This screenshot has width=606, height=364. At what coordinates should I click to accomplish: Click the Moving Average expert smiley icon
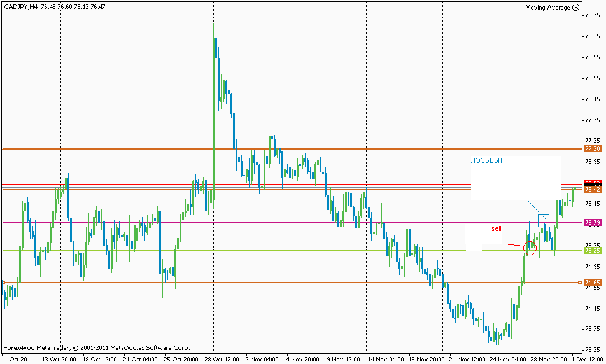click(576, 7)
